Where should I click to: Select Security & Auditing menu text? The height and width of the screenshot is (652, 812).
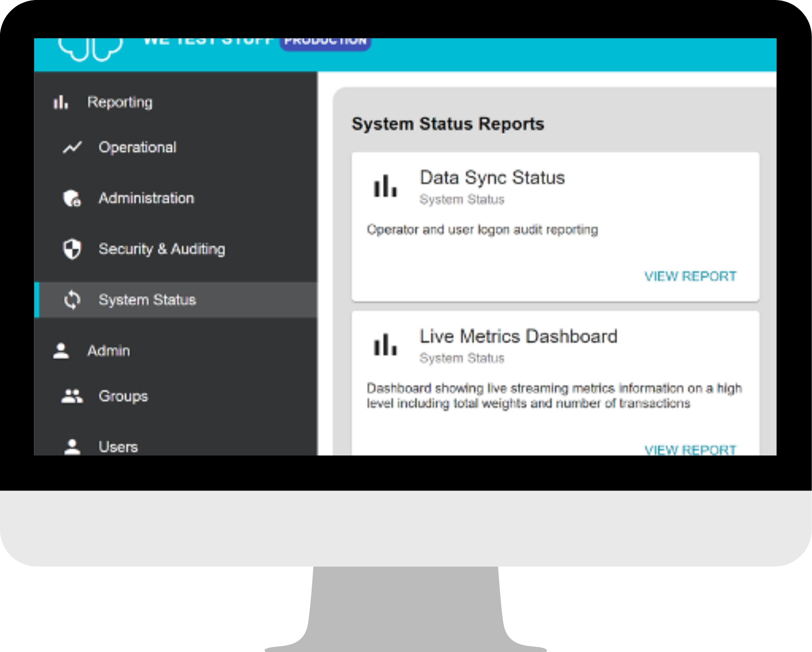[x=162, y=249]
